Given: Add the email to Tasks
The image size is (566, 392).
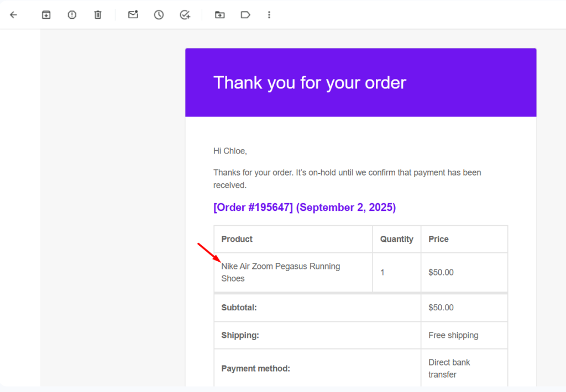Looking at the screenshot, I should click(x=185, y=15).
